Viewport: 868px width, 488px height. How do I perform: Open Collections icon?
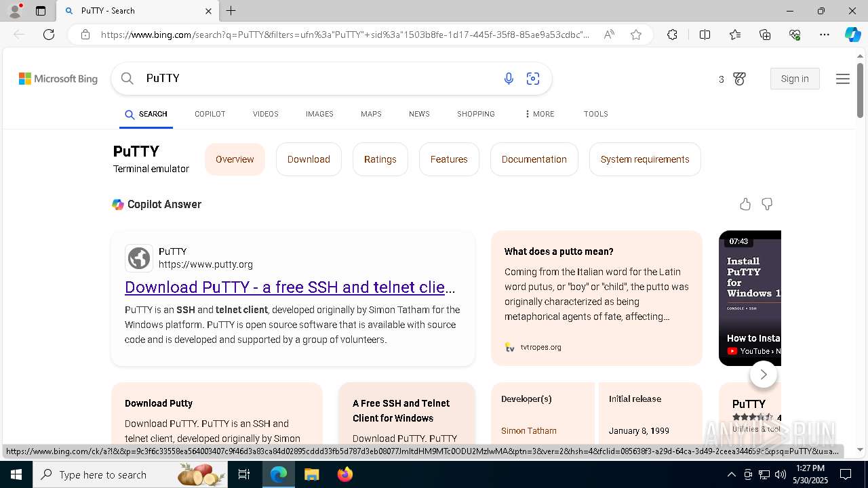(765, 35)
